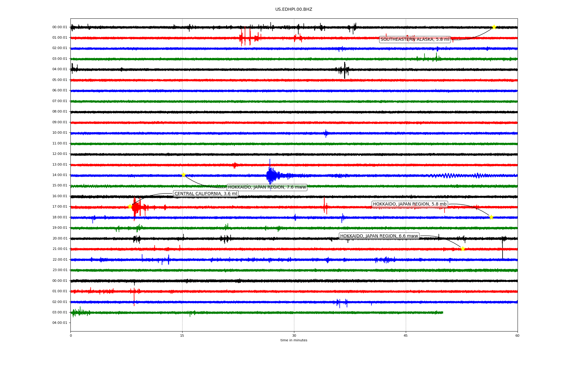
Task: Click the Hokkaido 7.6 mww star marker
Action: pos(183,175)
